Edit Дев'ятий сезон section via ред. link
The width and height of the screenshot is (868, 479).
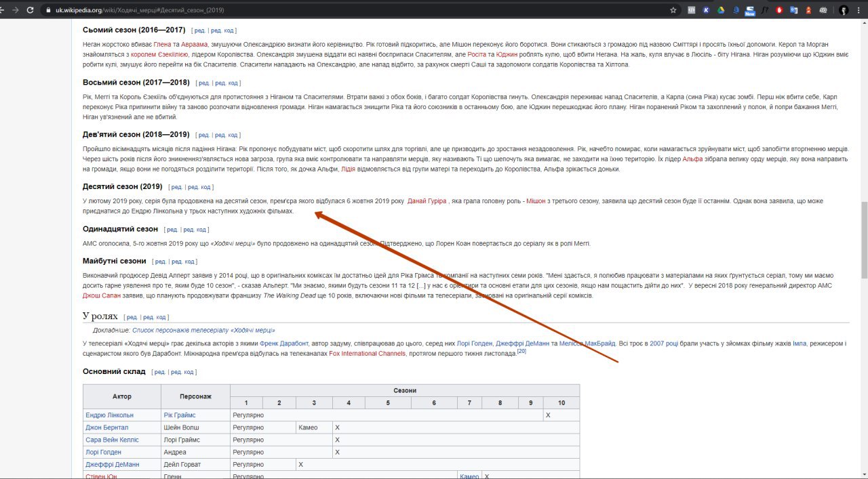tap(203, 136)
